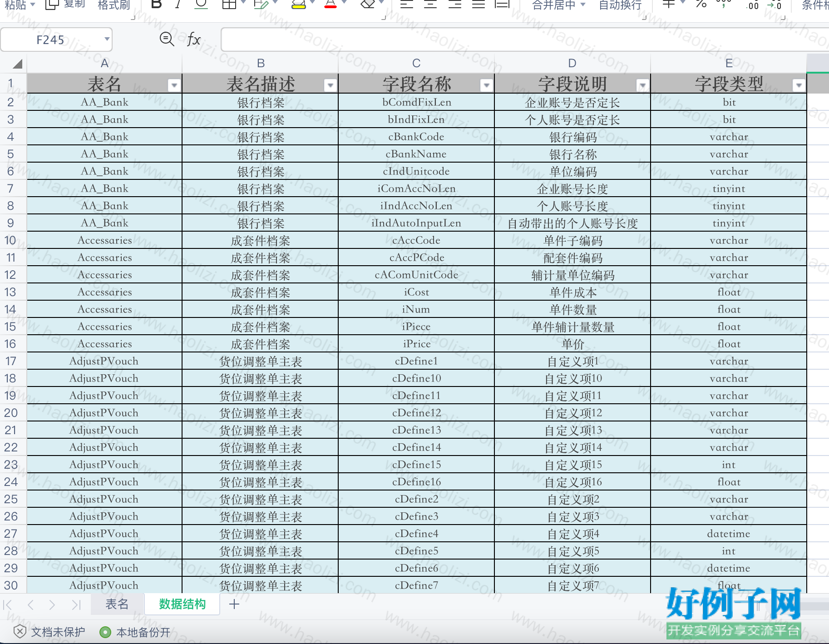Image resolution: width=829 pixels, height=644 pixels.
Task: Click the format painter (格式刷) button
Action: [114, 5]
